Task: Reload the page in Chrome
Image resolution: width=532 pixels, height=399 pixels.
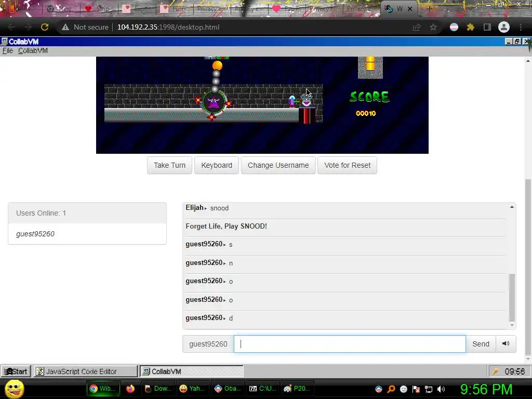Action: [45, 27]
